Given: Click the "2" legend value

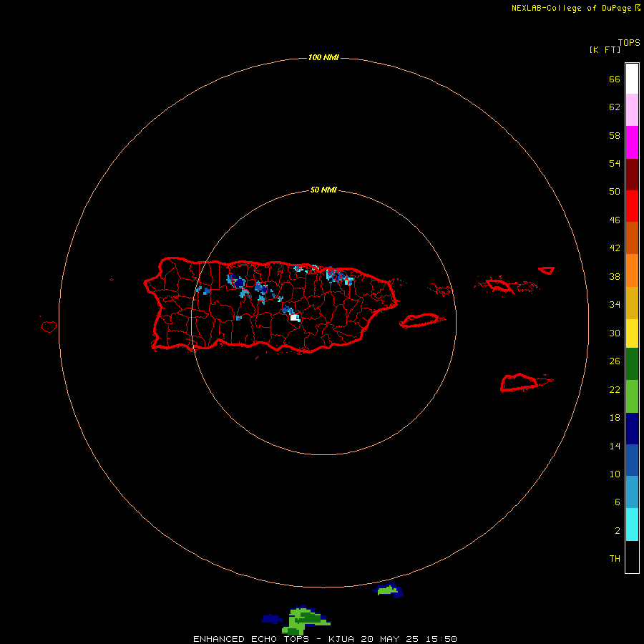Looking at the screenshot, I should pyautogui.click(x=617, y=531).
